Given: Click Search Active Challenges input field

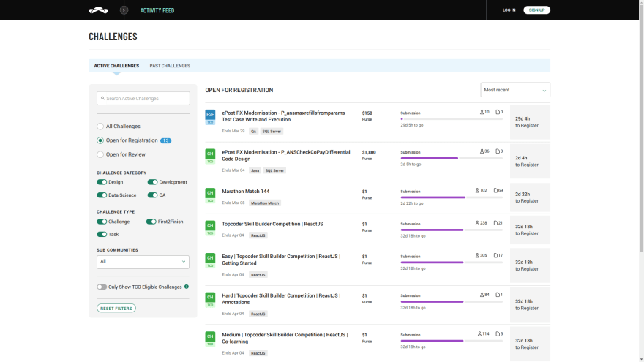Looking at the screenshot, I should tap(143, 98).
